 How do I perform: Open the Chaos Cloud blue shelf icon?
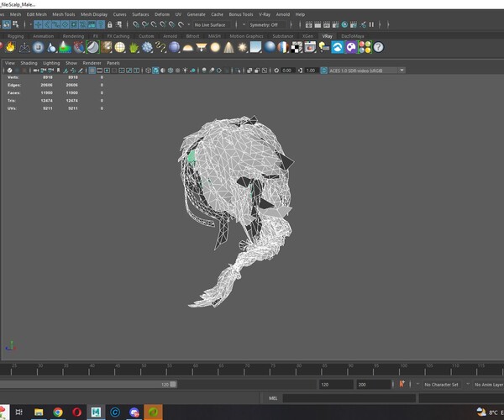tap(338, 47)
